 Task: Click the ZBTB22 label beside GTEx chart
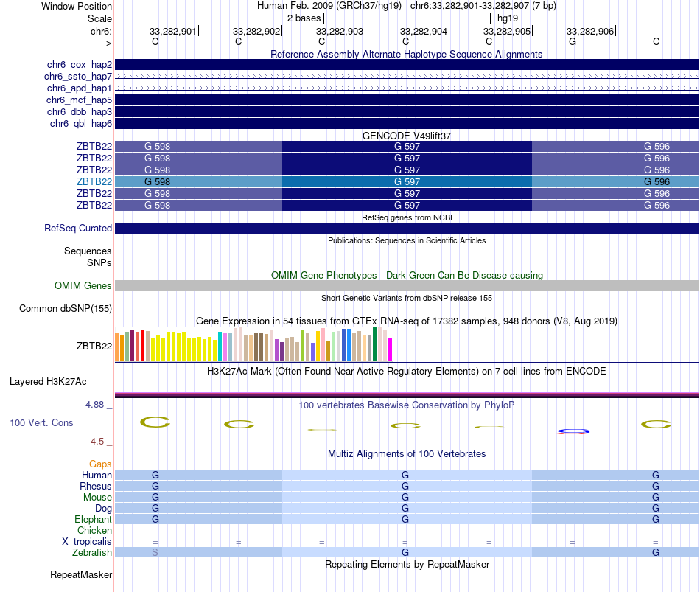94,346
